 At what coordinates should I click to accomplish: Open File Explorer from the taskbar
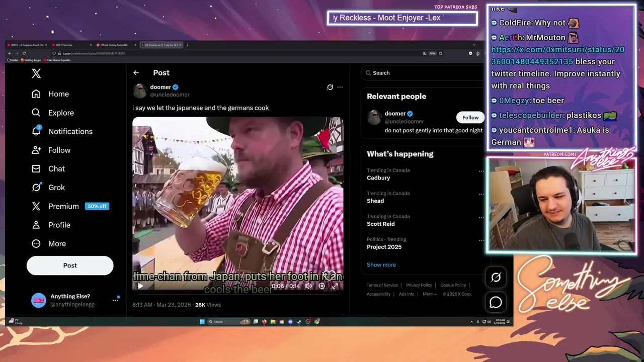click(273, 322)
